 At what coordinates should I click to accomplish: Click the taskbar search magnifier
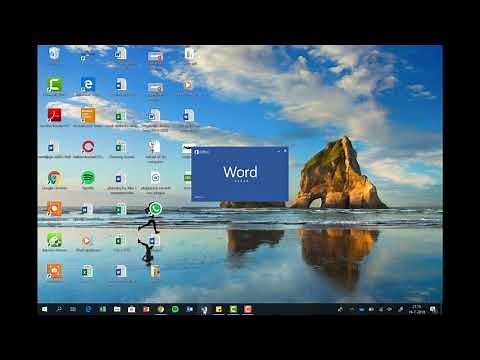[x=59, y=309]
